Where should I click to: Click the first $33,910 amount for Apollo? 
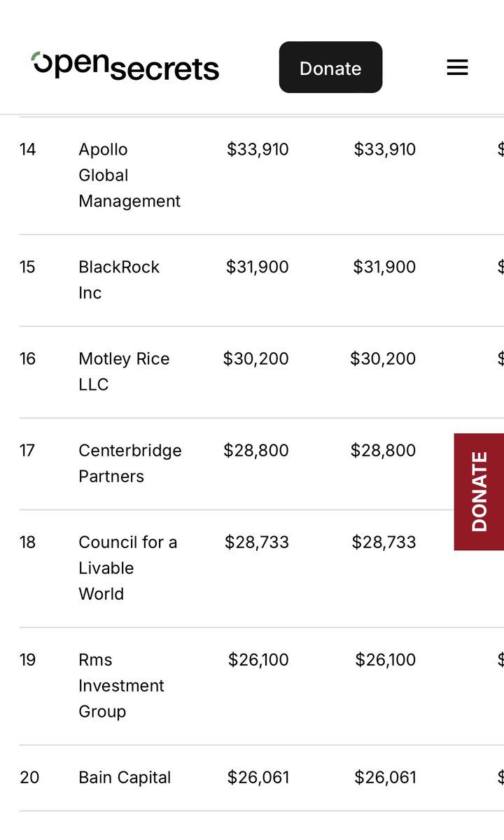tap(258, 149)
